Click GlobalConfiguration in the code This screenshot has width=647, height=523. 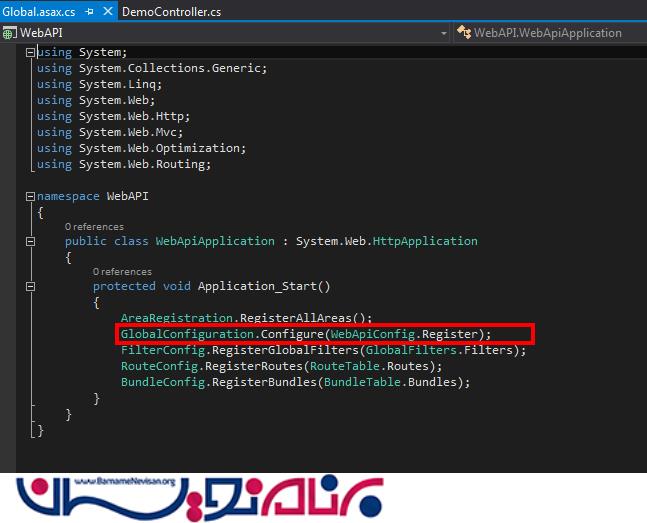187,334
